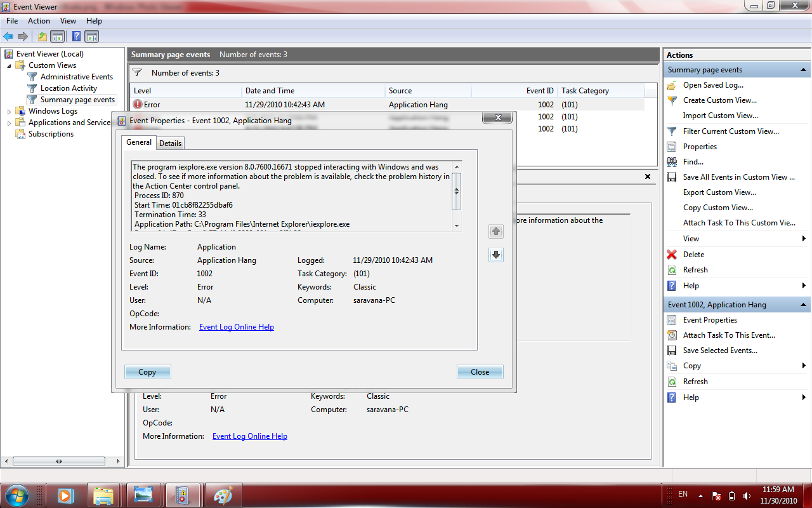
Task: Click the volume speaker tray icon
Action: [747, 495]
